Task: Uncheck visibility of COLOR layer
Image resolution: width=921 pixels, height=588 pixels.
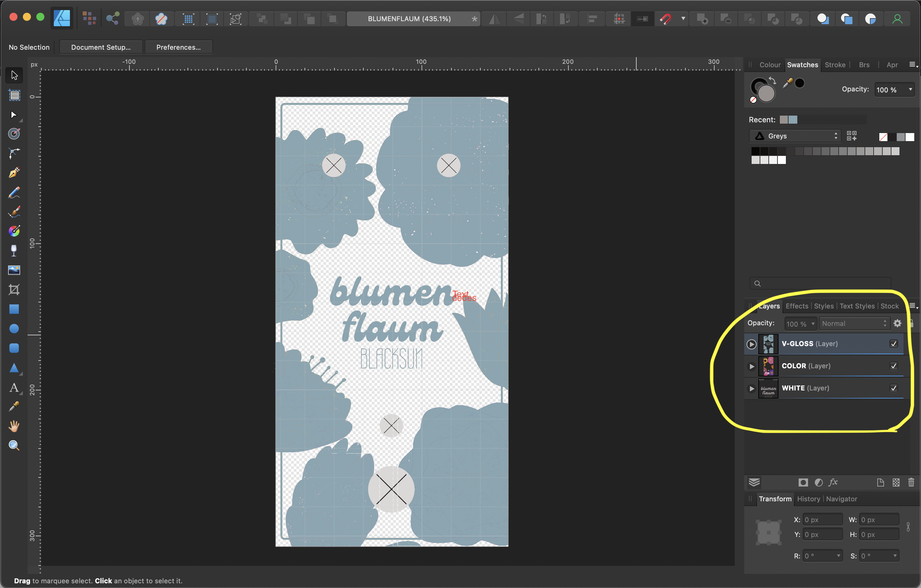Action: [893, 366]
